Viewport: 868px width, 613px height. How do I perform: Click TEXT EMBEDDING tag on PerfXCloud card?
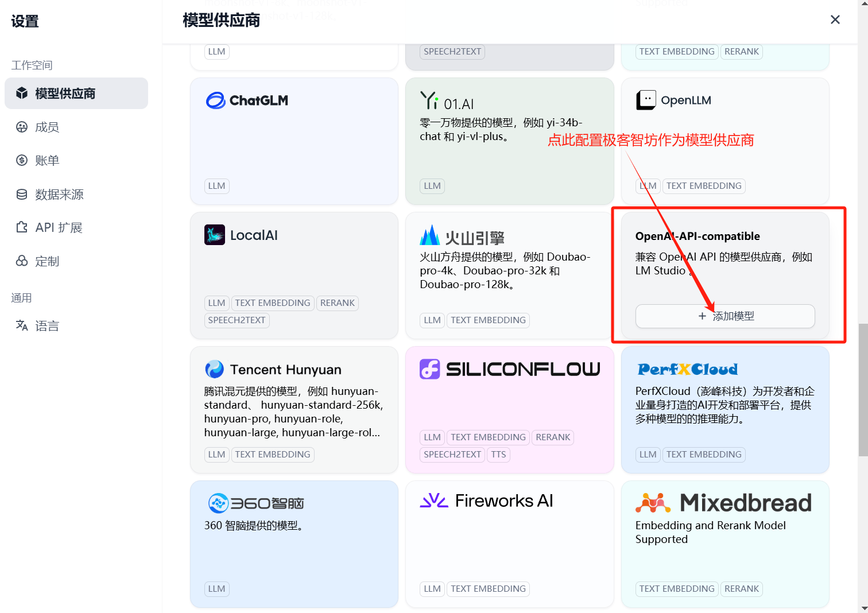point(704,455)
